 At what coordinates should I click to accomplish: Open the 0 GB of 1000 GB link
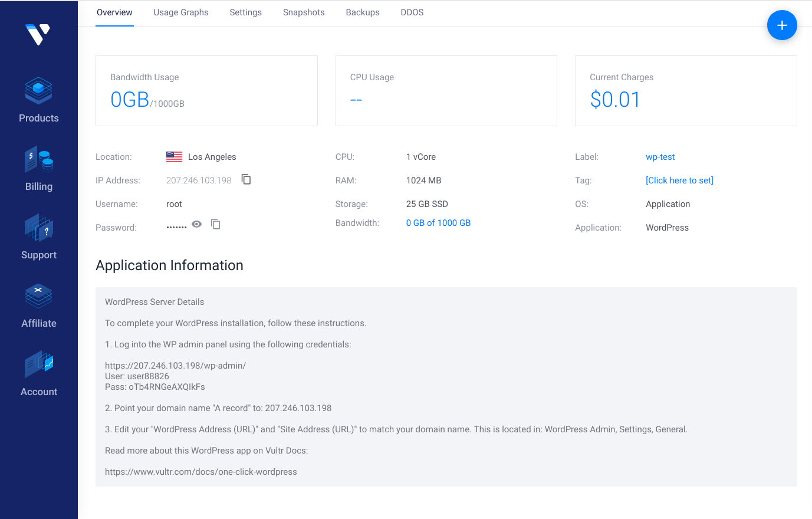pos(438,223)
